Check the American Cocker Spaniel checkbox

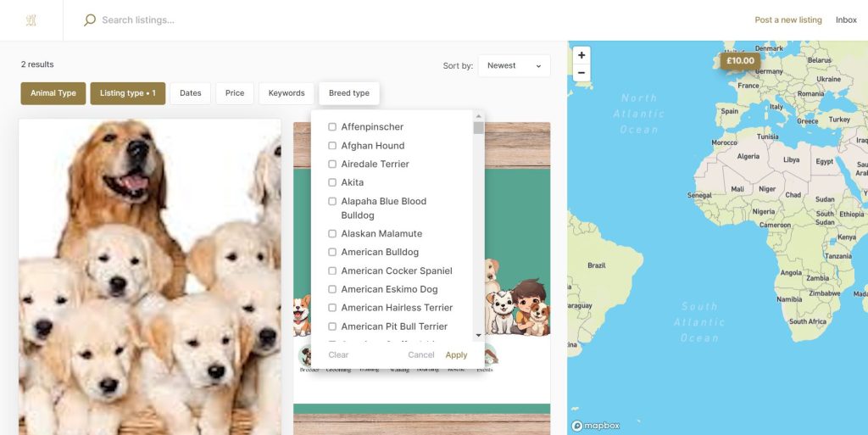point(332,270)
